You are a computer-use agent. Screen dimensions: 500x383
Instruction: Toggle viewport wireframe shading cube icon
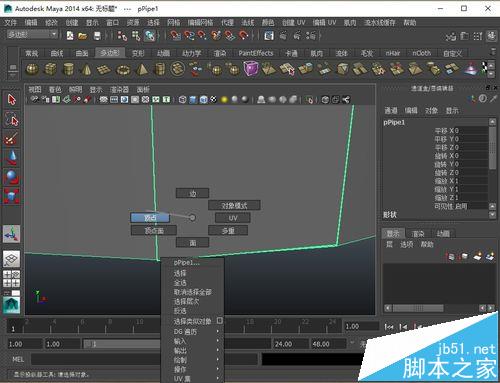tap(182, 99)
